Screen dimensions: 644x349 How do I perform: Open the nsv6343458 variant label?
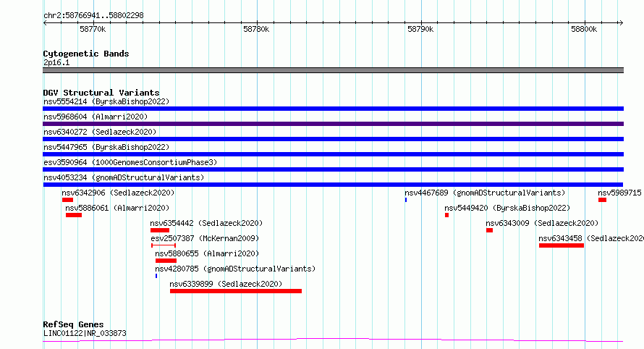pos(591,238)
